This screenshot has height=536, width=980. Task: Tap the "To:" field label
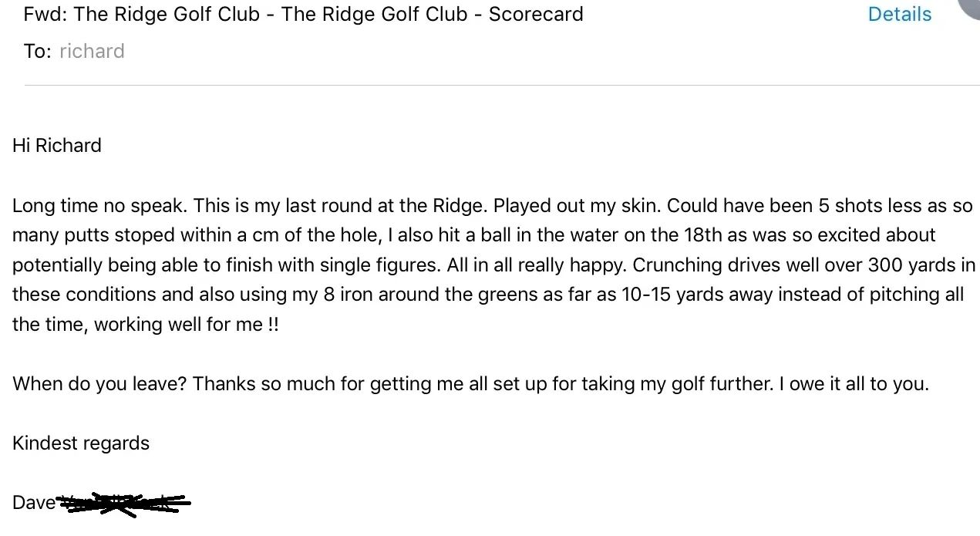[38, 51]
